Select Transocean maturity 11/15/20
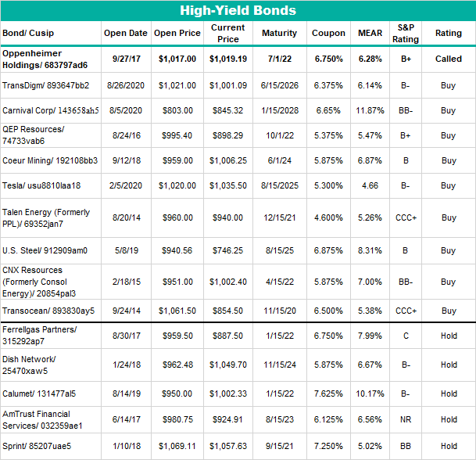476x460 pixels. coord(280,311)
